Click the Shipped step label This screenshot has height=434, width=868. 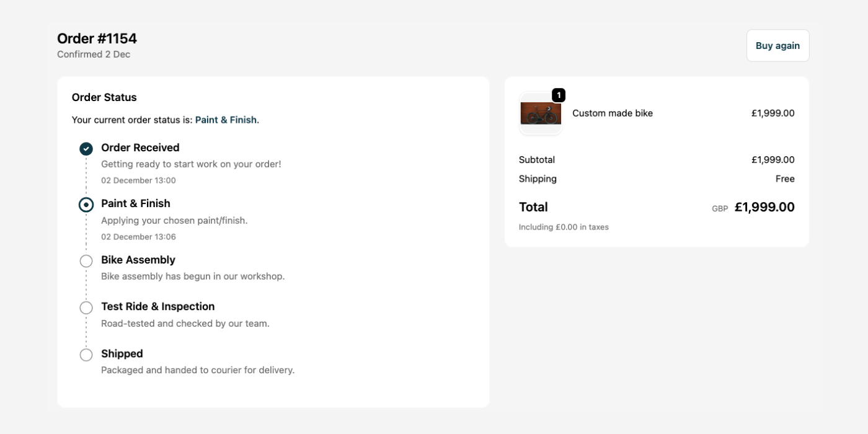click(x=122, y=353)
